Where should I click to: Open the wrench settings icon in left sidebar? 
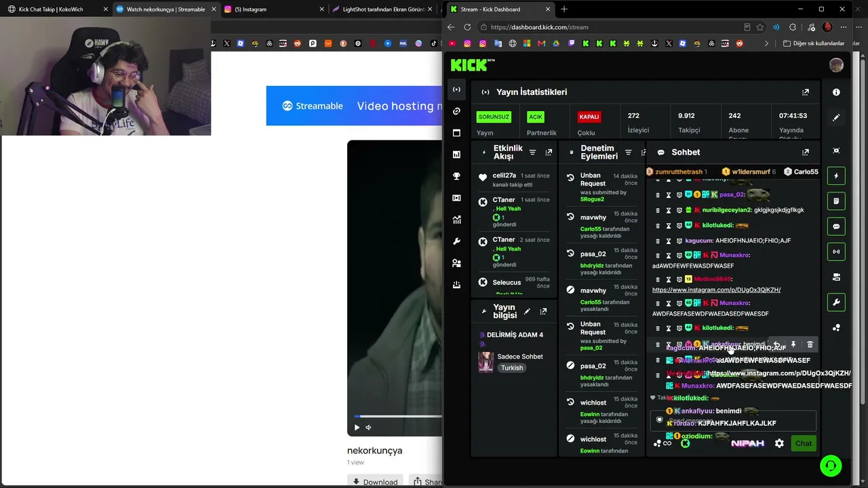click(456, 241)
